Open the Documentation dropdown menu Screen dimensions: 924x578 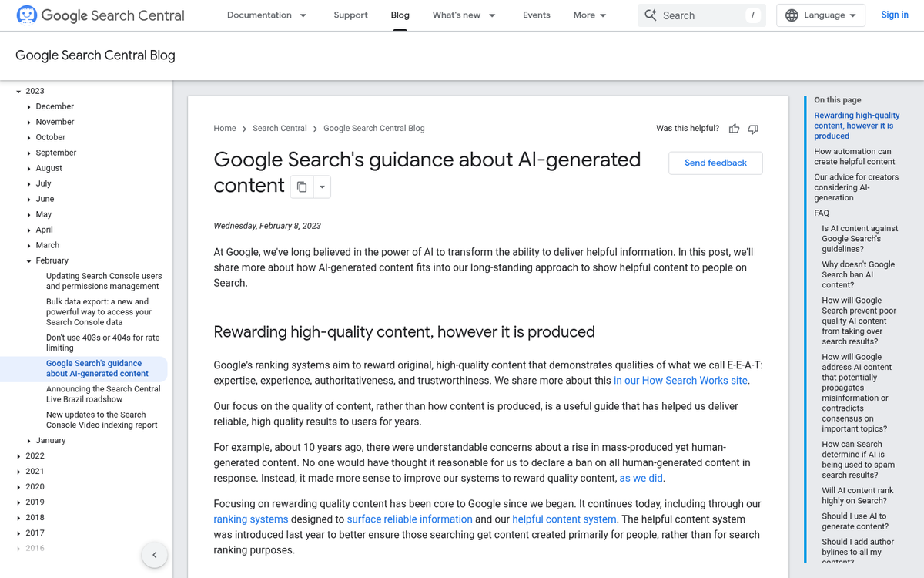(267, 15)
